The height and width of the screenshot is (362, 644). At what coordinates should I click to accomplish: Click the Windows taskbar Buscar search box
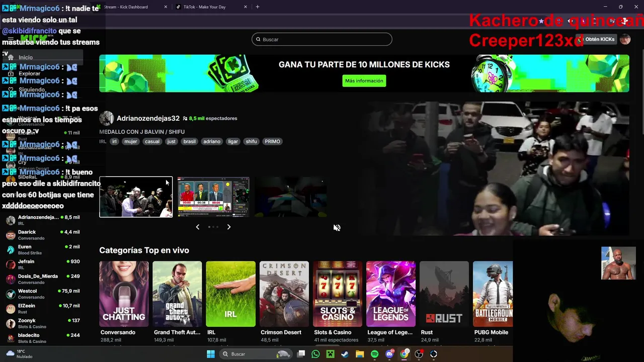(x=256, y=354)
